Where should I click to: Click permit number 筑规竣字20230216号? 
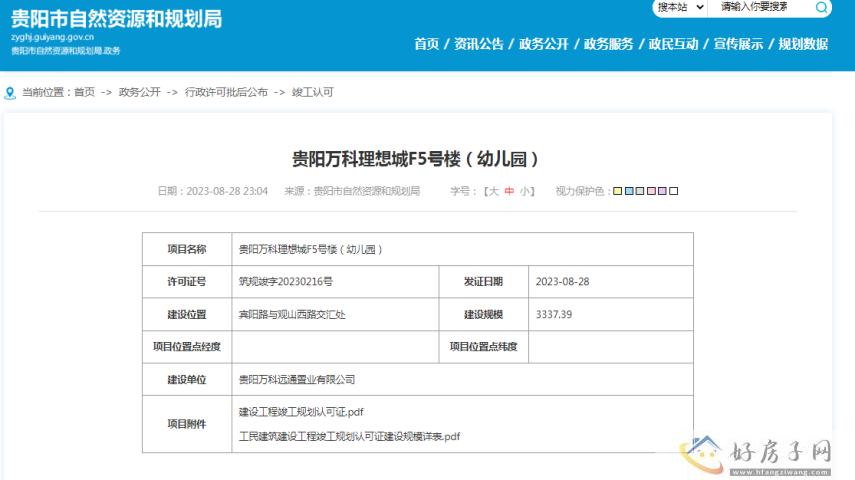click(286, 281)
